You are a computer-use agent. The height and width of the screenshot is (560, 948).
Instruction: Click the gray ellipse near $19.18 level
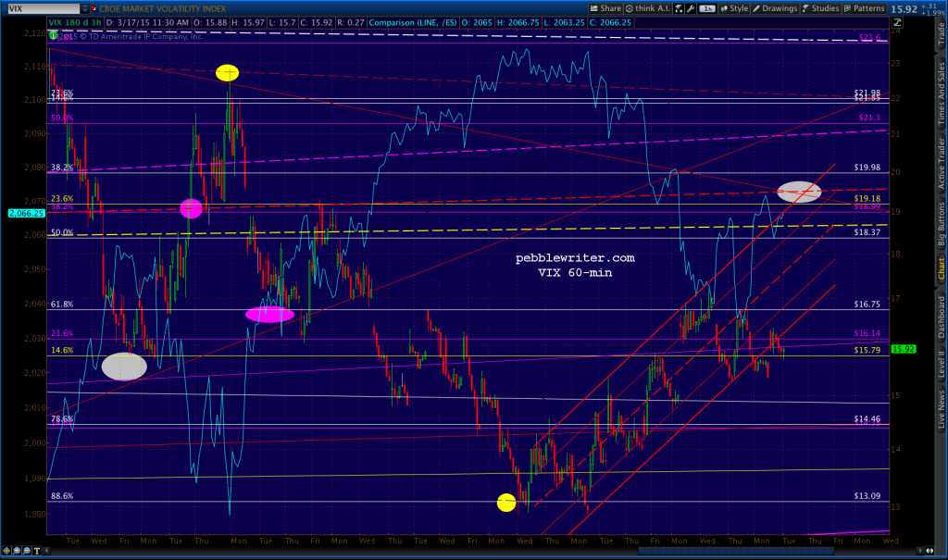click(799, 191)
